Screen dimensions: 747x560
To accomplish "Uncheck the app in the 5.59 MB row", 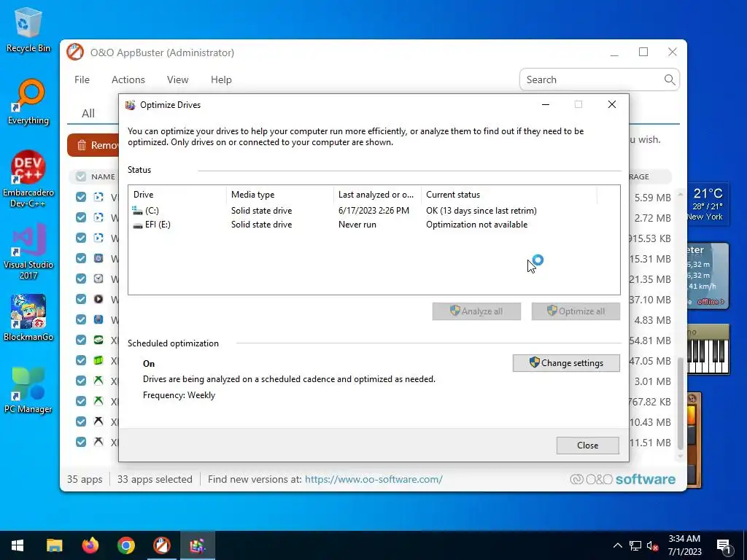I will (81, 197).
